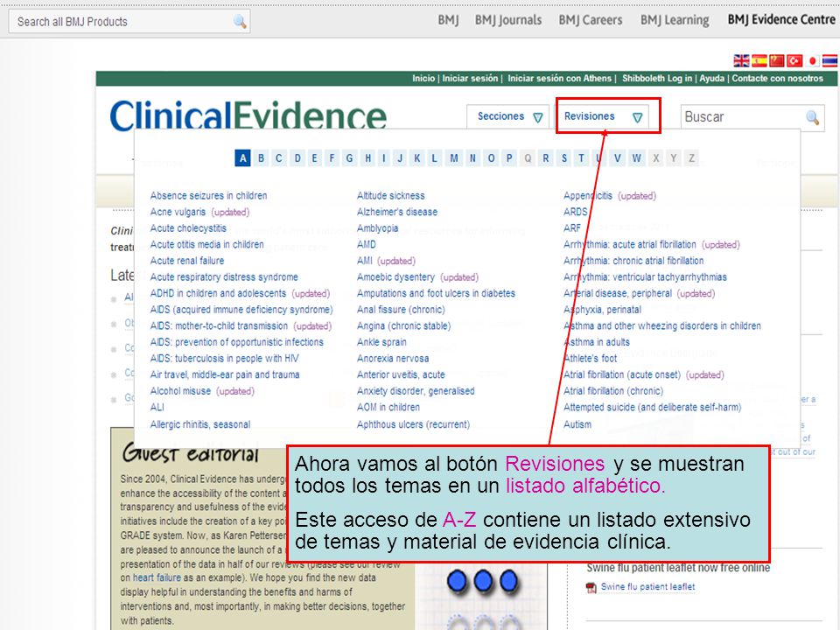Open the Secciones dropdown
Viewport: 840px width, 630px height.
coord(507,116)
